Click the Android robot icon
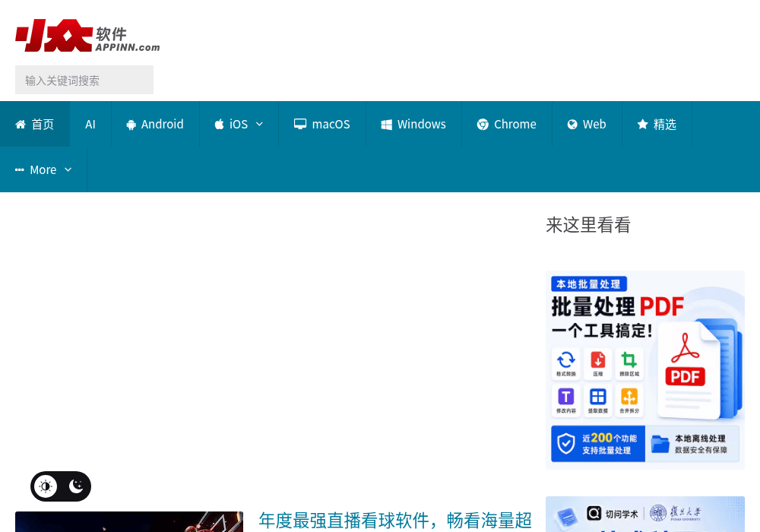This screenshot has height=532, width=760. point(131,125)
